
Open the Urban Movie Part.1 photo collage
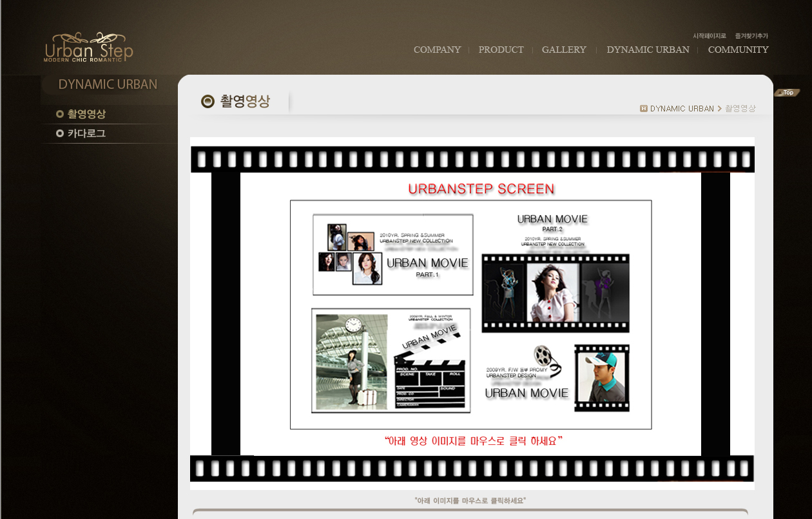[x=392, y=254]
